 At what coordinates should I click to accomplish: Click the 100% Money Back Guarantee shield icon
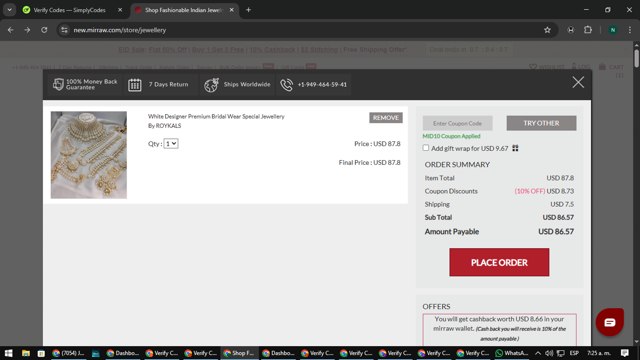[x=58, y=84]
